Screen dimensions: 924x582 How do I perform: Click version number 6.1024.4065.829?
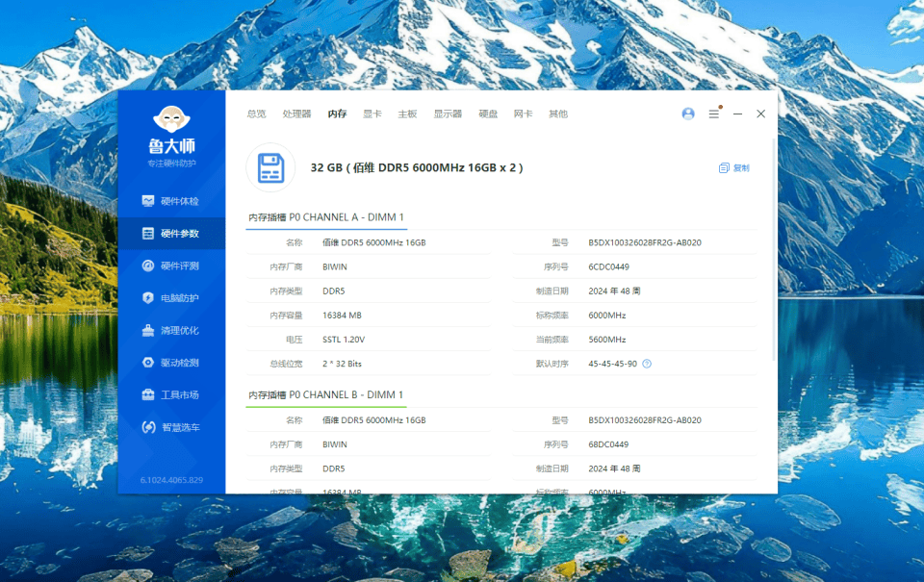tap(171, 480)
